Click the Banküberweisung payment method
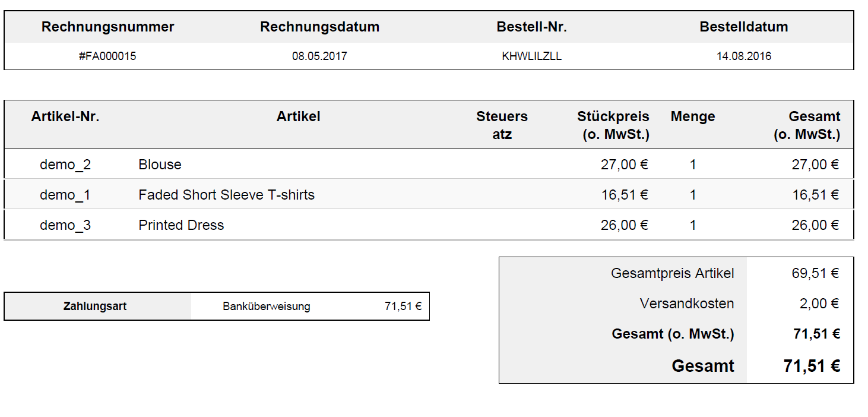868x417 pixels. tap(266, 307)
